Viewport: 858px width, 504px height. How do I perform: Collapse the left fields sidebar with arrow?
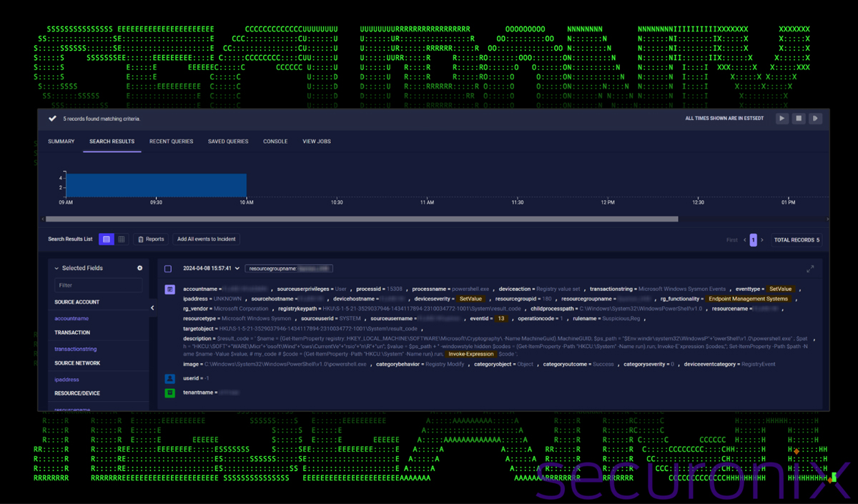pyautogui.click(x=152, y=308)
